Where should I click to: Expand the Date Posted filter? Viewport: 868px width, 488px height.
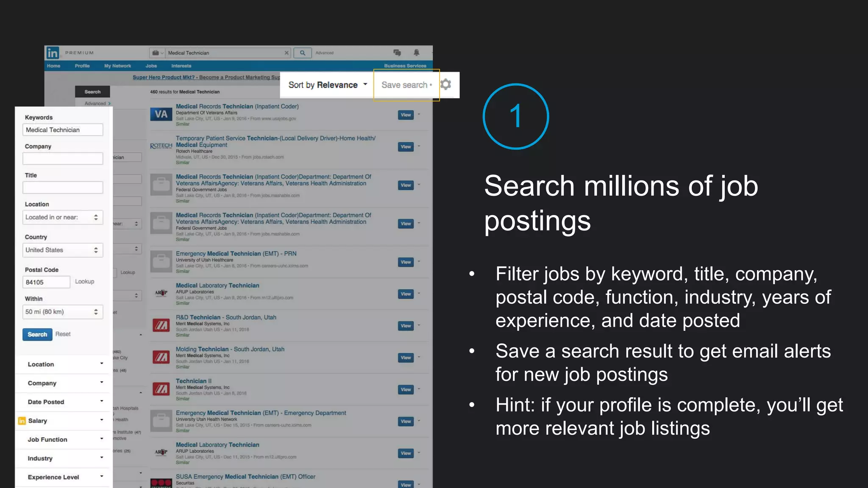click(63, 402)
